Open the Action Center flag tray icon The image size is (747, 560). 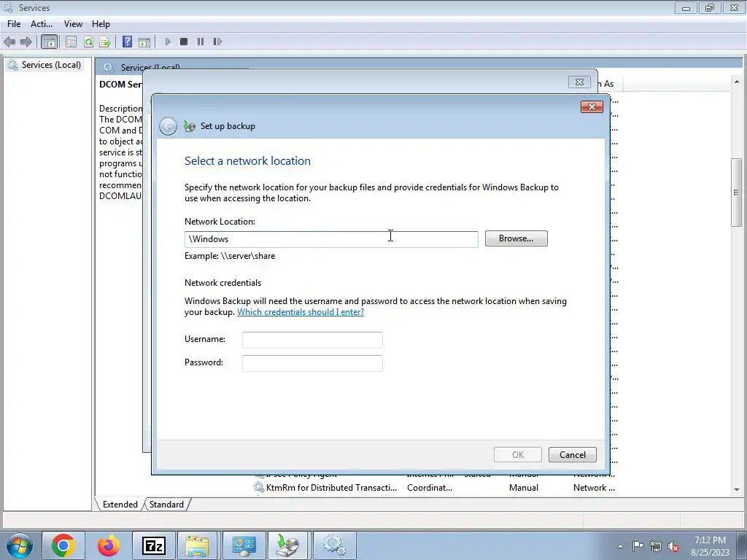(638, 546)
